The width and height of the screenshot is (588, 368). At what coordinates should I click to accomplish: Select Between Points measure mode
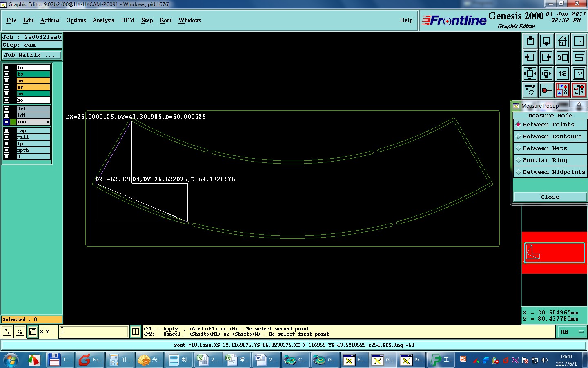point(550,125)
